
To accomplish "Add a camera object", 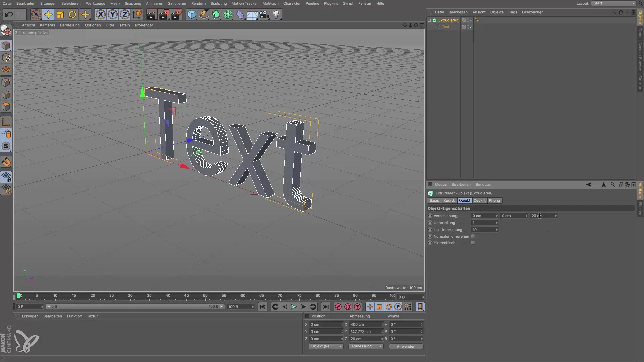I will coord(264,15).
